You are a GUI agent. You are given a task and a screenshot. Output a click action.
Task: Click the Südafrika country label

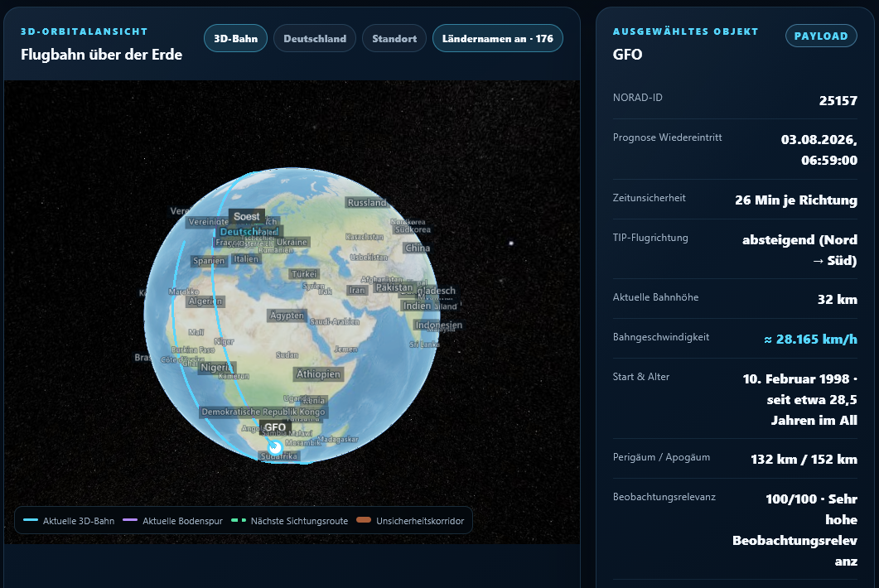(x=278, y=455)
